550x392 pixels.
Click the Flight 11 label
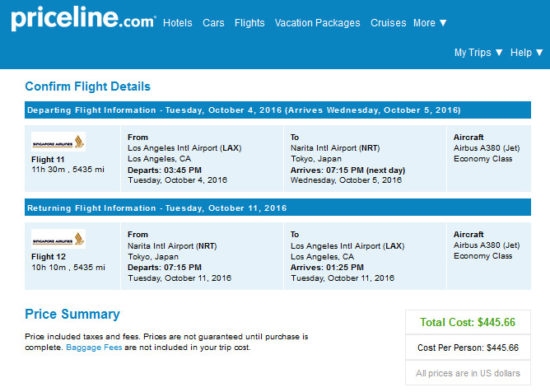click(48, 160)
